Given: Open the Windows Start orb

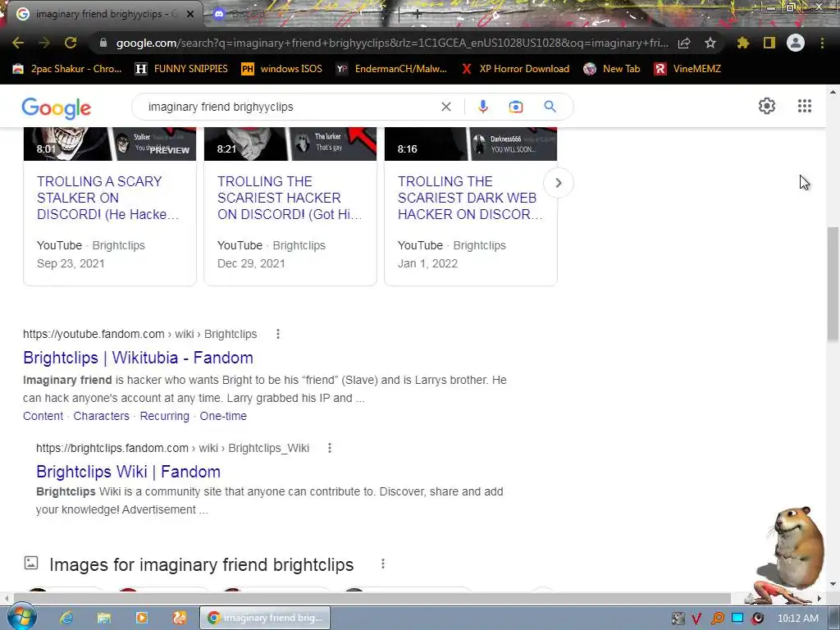Looking at the screenshot, I should 21,617.
